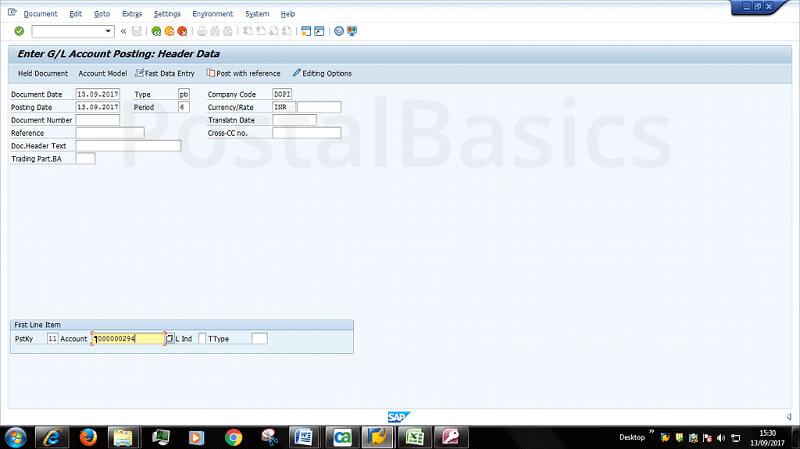Viewport: 800px width, 449px height.
Task: Open the Goto menu
Action: click(x=102, y=14)
